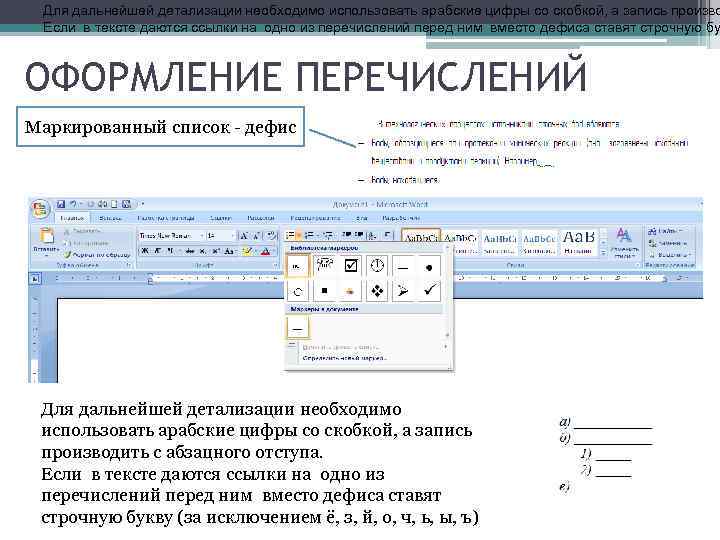Click the sort A-Z icon
Image resolution: width=720 pixels, height=540 pixels.
tap(372, 236)
